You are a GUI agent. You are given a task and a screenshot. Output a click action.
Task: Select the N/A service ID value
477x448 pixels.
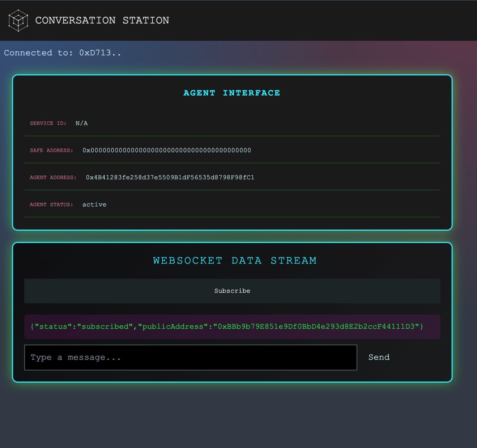click(x=82, y=123)
